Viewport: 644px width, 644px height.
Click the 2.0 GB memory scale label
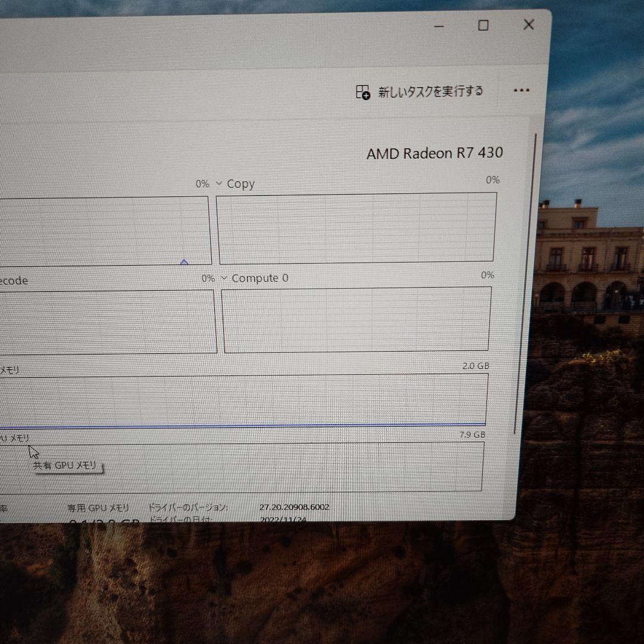point(475,366)
